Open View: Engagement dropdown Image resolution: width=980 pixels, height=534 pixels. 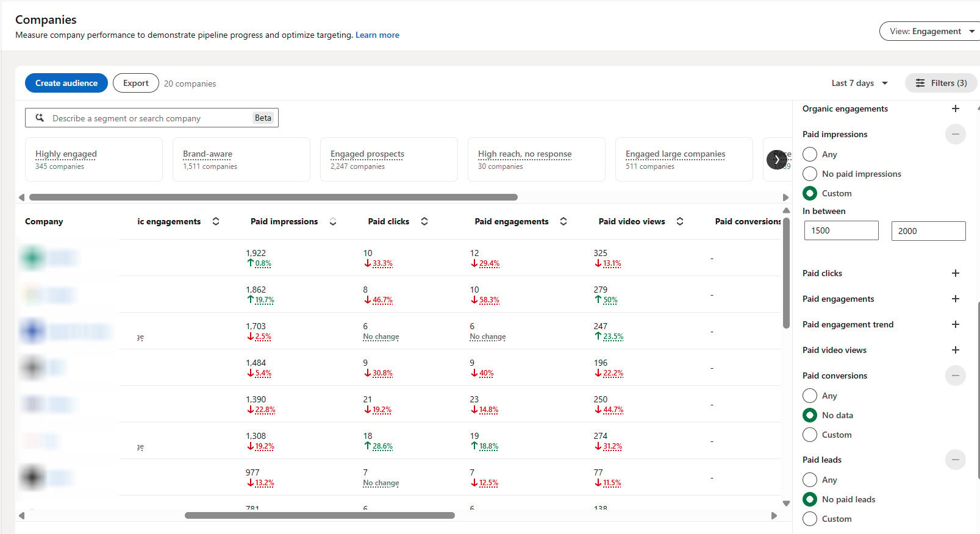tap(930, 31)
